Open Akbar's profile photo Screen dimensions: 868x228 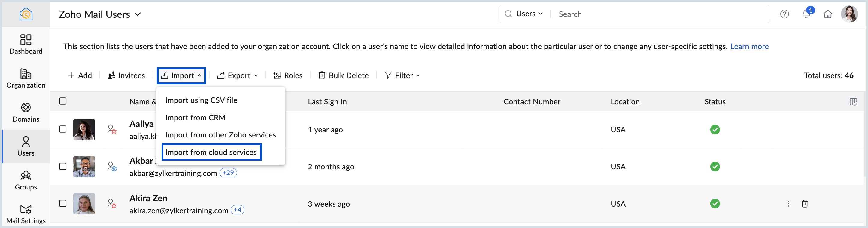click(x=84, y=167)
